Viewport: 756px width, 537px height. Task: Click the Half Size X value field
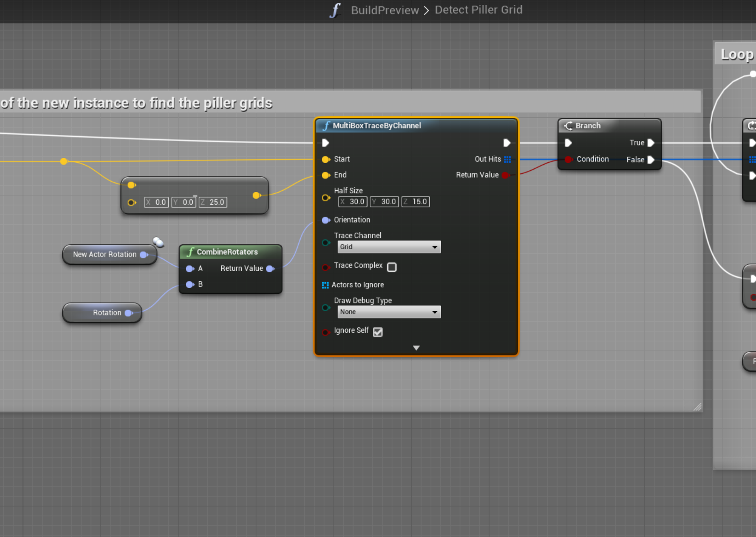tap(356, 202)
